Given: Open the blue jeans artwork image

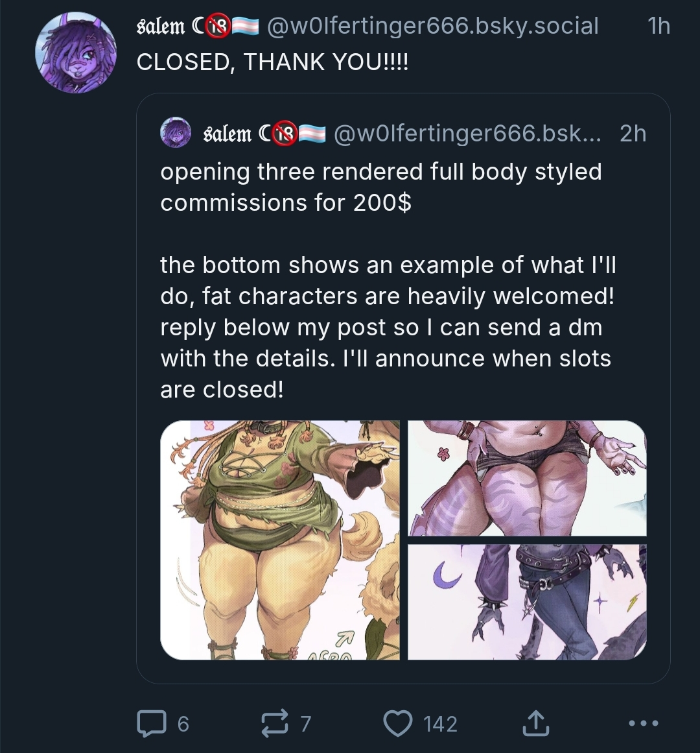Looking at the screenshot, I should (527, 602).
